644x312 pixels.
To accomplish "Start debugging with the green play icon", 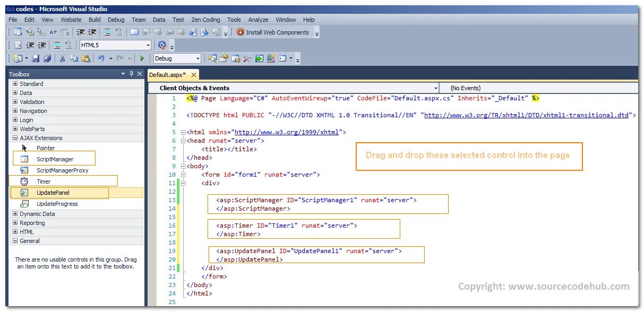I will click(142, 58).
